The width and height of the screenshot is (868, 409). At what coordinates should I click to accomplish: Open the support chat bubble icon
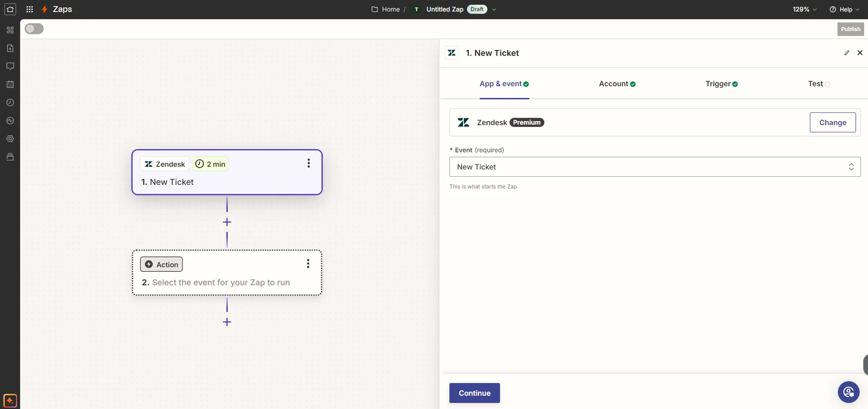pyautogui.click(x=848, y=392)
